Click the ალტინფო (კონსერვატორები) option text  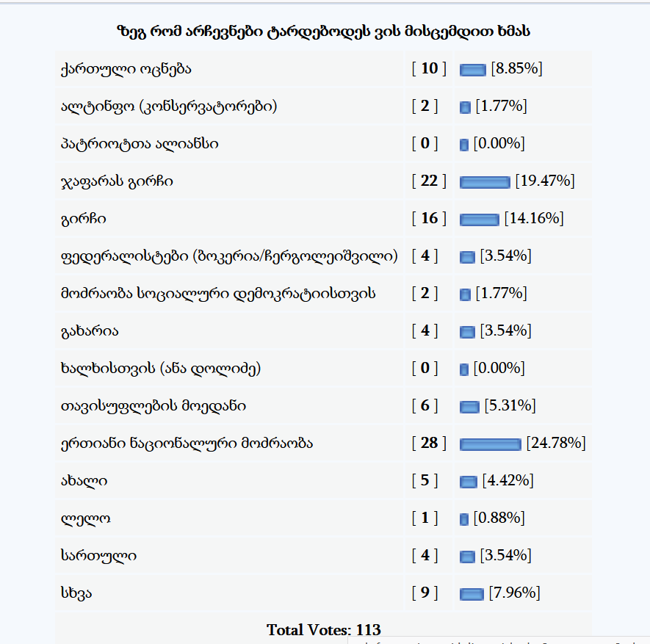[169, 106]
